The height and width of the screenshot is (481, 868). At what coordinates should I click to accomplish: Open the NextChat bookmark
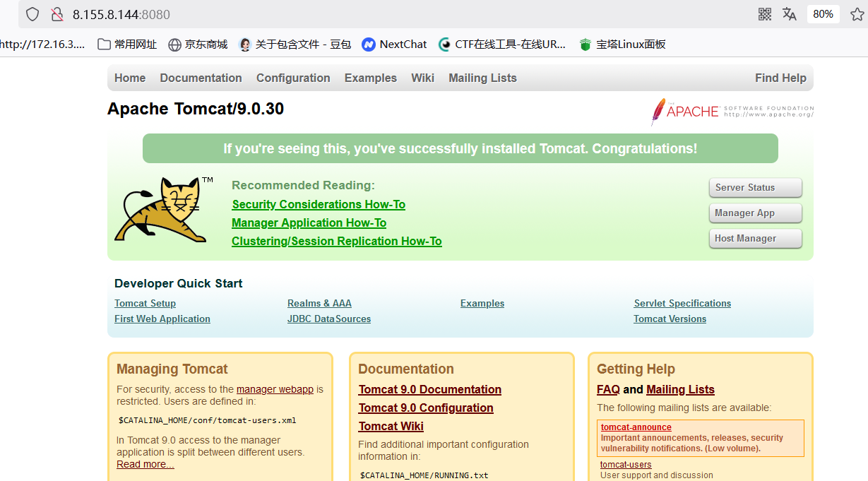click(x=394, y=44)
